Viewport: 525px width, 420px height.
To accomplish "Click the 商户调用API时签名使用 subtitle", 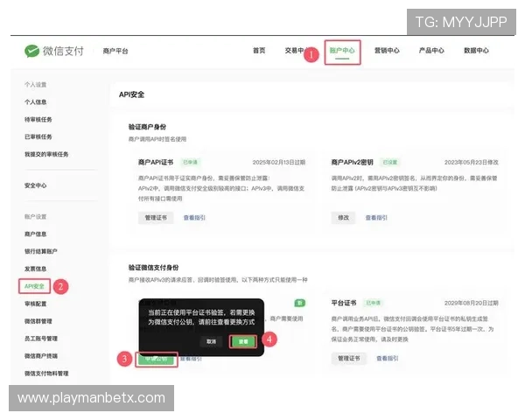I will [157, 139].
